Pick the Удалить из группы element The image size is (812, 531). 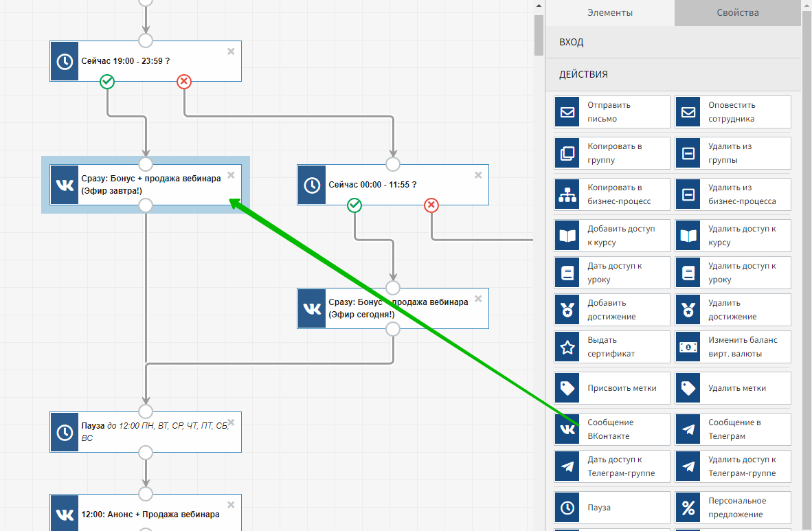click(x=733, y=153)
